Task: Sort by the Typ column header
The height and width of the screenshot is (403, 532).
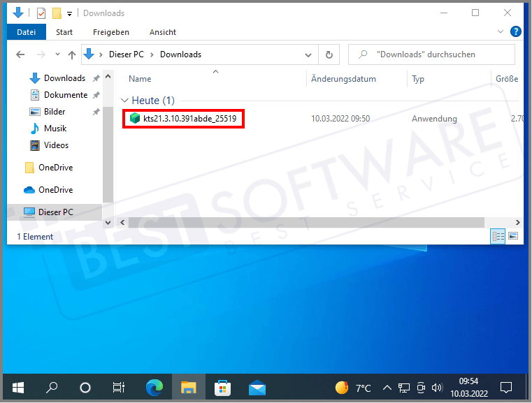Action: [x=418, y=79]
